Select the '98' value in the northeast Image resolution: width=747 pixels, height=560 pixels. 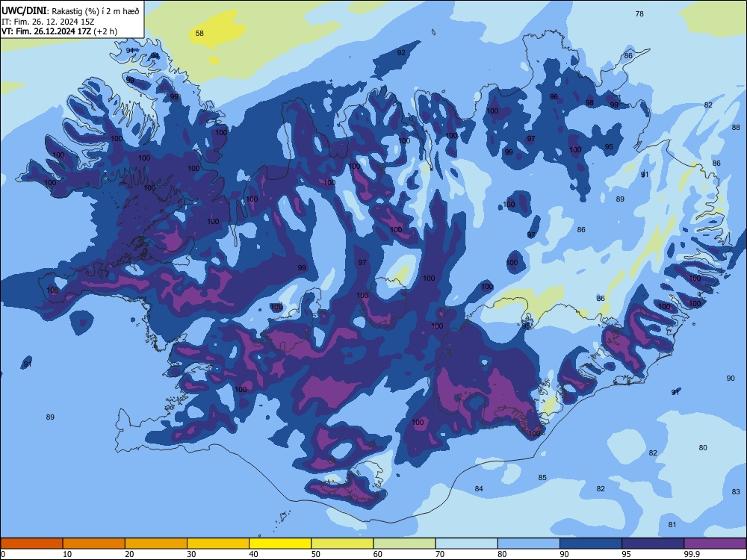[590, 103]
